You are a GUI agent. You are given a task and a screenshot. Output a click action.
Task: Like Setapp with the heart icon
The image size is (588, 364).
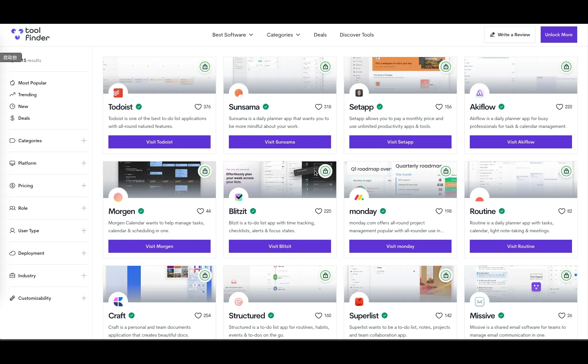click(439, 107)
